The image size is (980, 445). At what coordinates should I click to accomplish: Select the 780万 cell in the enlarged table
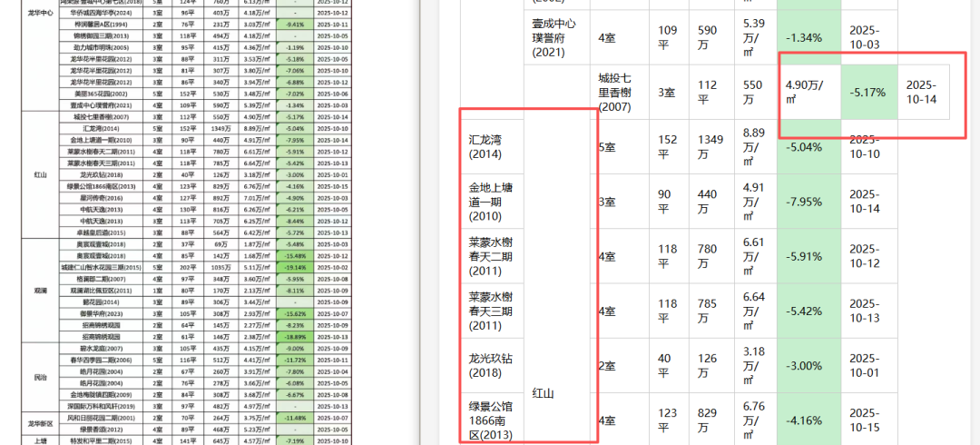tap(712, 256)
